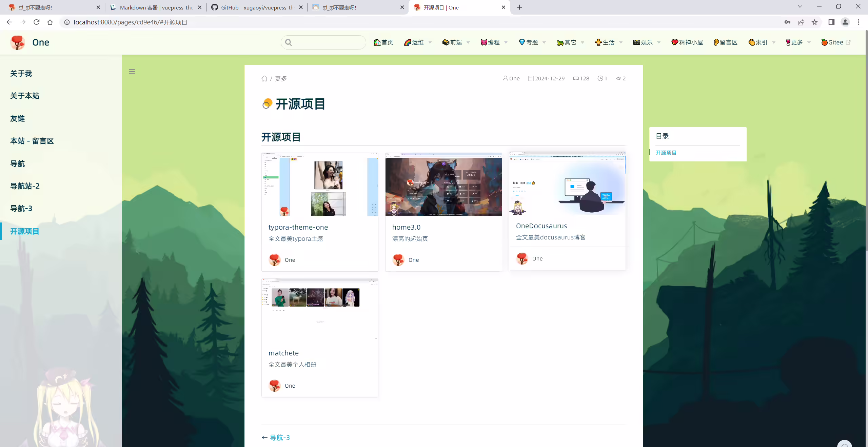Expand the 运维 dropdown menu
The image size is (868, 447).
tap(418, 42)
